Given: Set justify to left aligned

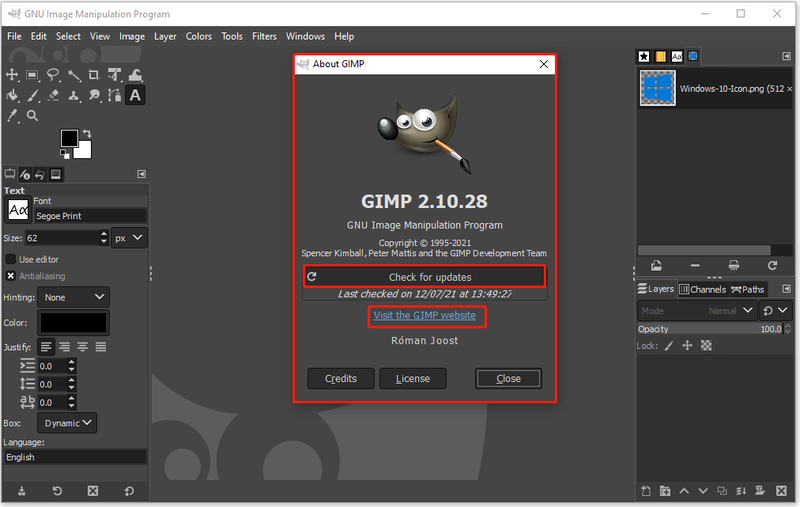Looking at the screenshot, I should tap(46, 347).
